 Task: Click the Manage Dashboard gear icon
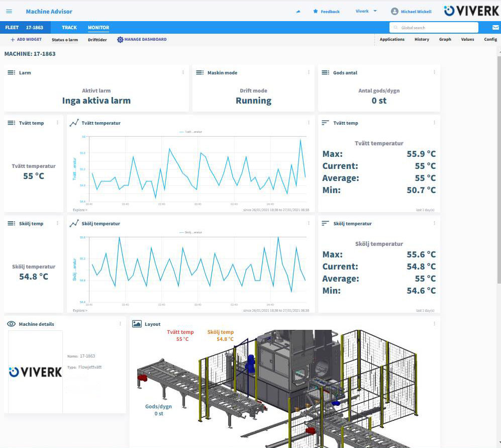(x=120, y=39)
